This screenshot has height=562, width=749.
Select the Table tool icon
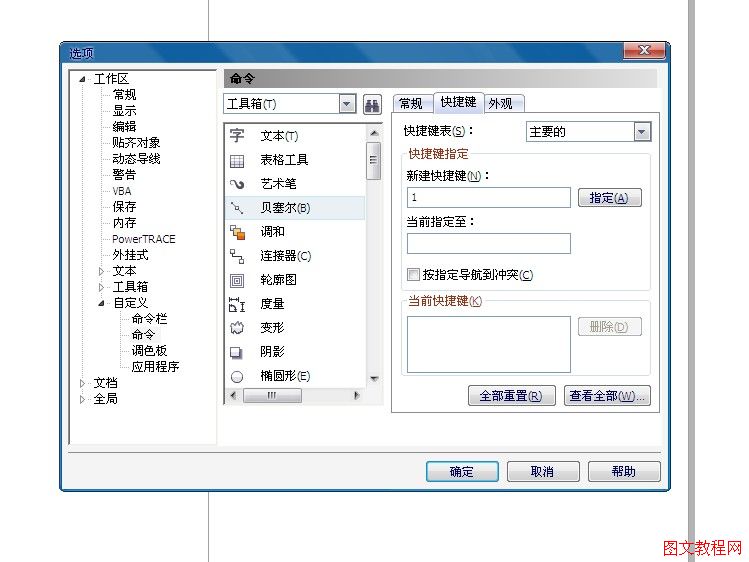click(237, 160)
